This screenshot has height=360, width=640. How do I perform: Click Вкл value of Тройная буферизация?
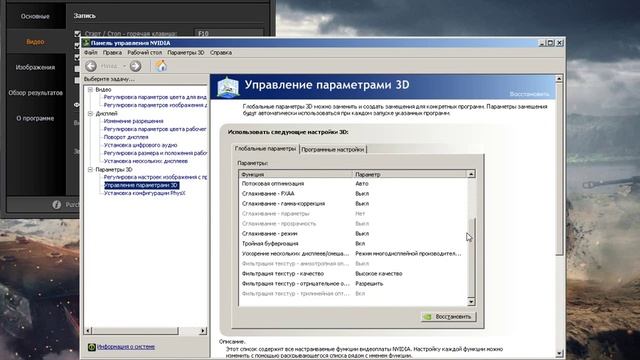(360, 244)
